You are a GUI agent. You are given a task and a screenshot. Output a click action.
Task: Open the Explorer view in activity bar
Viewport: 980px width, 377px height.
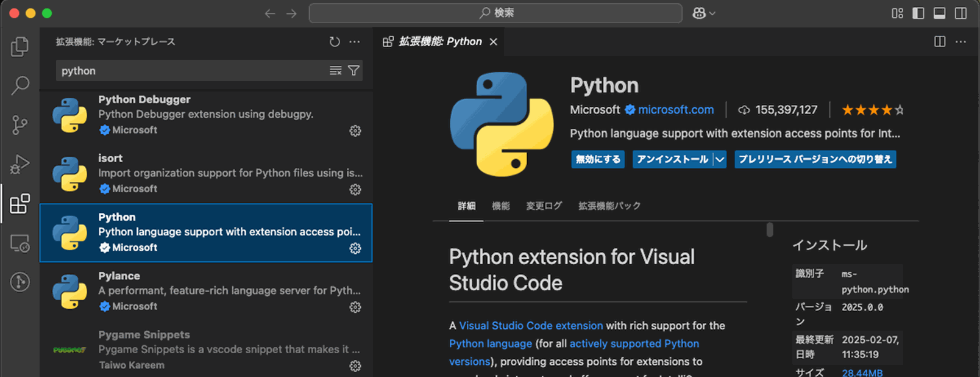click(20, 46)
